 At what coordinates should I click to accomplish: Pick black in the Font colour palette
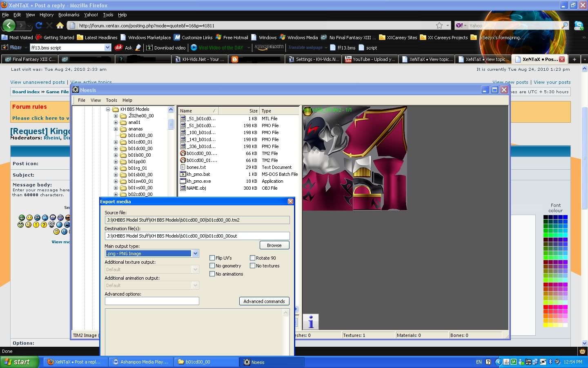tap(546, 217)
